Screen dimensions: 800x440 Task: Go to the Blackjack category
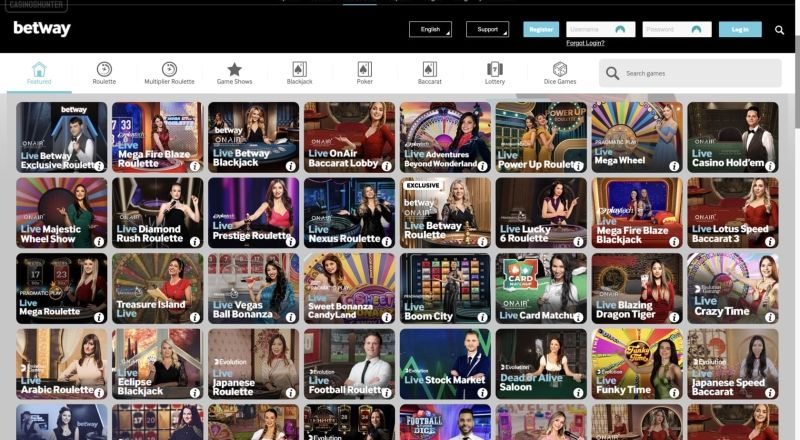pos(299,73)
